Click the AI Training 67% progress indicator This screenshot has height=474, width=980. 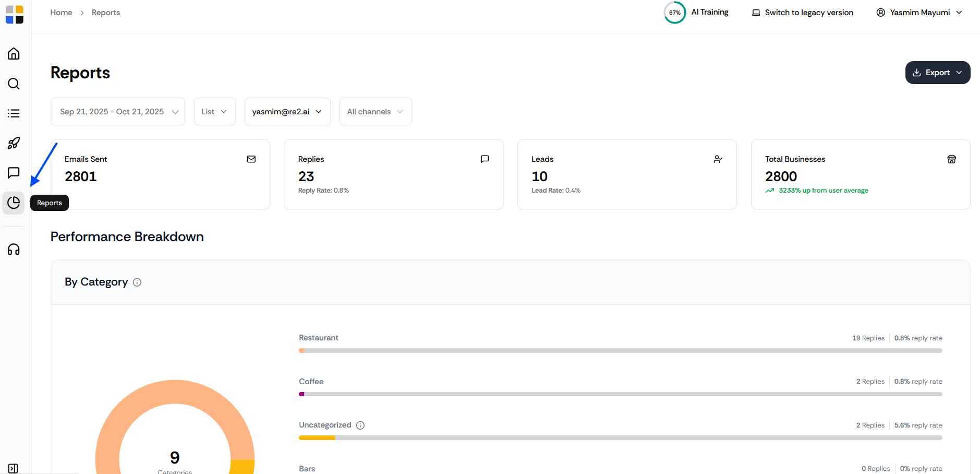[x=675, y=13]
